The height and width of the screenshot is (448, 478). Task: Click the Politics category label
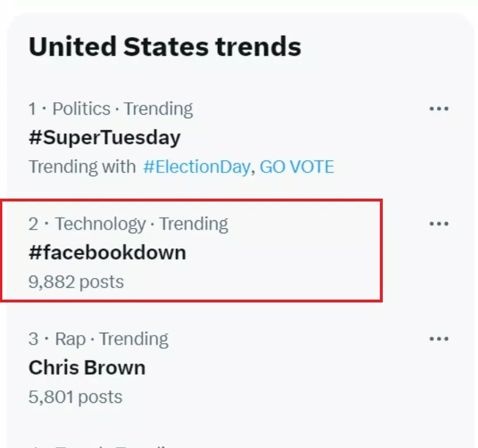point(82,108)
